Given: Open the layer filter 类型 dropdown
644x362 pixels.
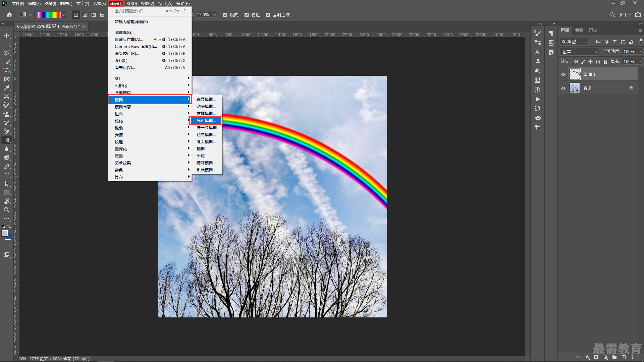Looking at the screenshot, I should [575, 42].
